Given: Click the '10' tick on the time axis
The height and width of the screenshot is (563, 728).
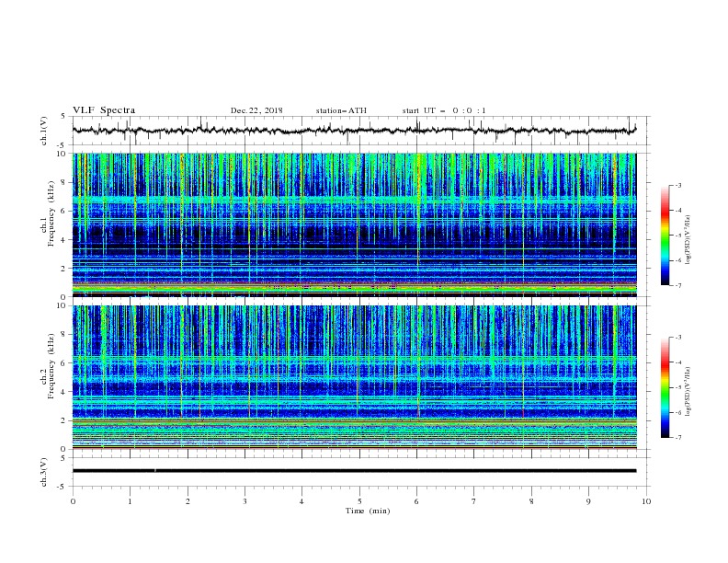Looking at the screenshot, I should [x=646, y=501].
